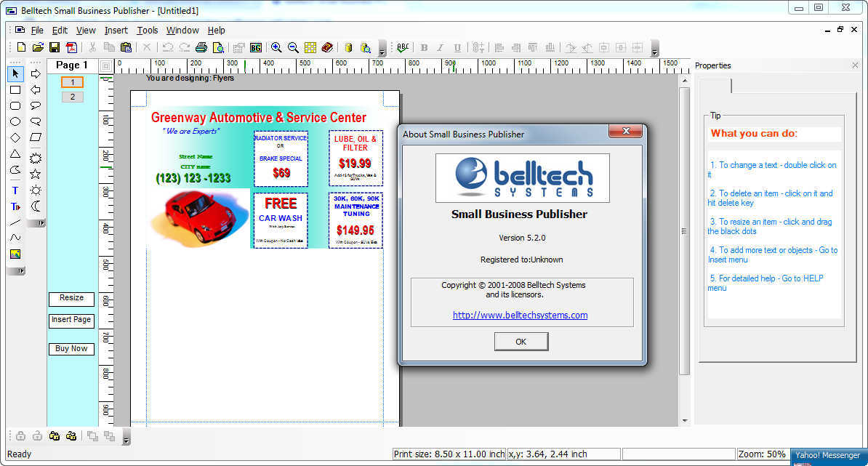Select the Ellipse shape tool
Screen dimensions: 868x466
coord(15,121)
